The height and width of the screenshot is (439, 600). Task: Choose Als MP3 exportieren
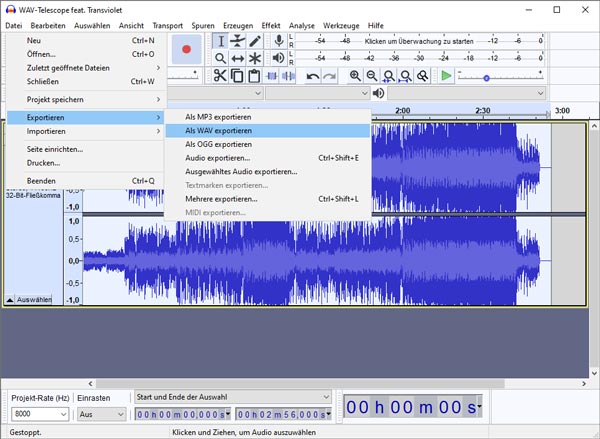coord(268,117)
